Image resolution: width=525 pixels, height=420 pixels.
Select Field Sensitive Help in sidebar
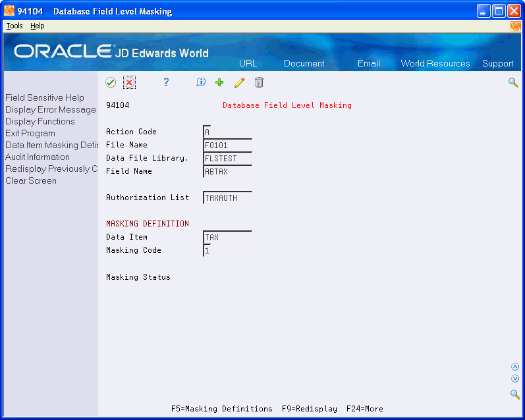45,97
